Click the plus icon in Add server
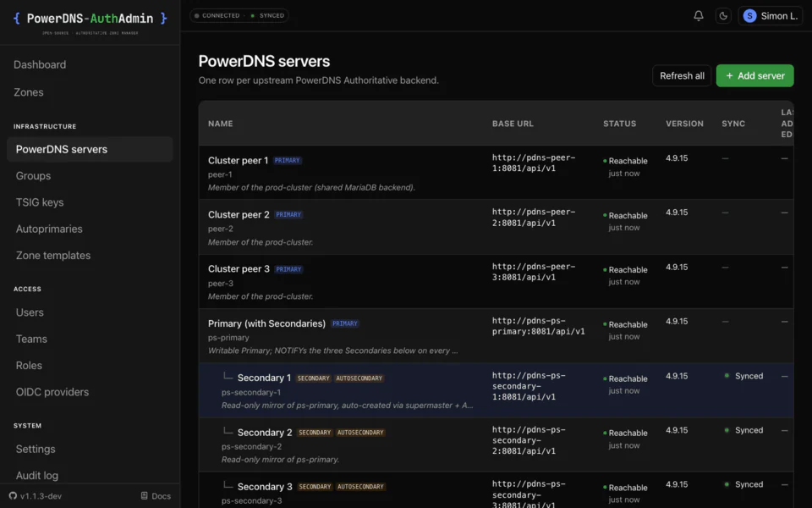Image resolution: width=812 pixels, height=508 pixels. pyautogui.click(x=729, y=75)
